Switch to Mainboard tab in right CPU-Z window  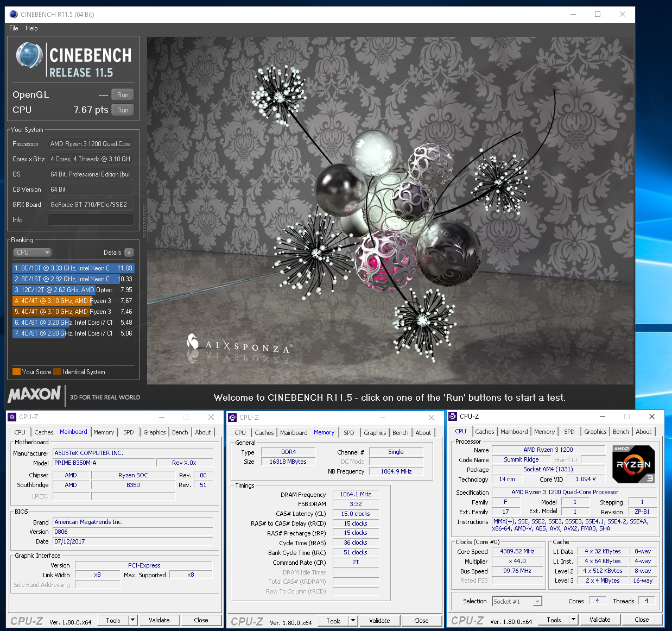click(x=514, y=432)
